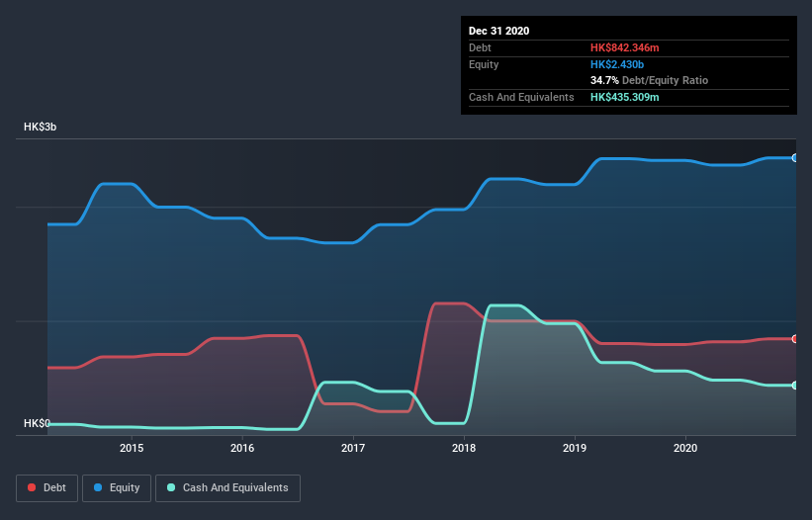Click the HK$435.309m cash value
The height and width of the screenshot is (520, 812).
click(x=624, y=97)
